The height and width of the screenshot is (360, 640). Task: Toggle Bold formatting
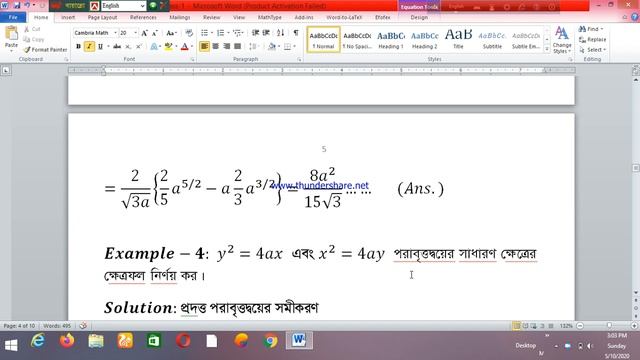pyautogui.click(x=78, y=47)
